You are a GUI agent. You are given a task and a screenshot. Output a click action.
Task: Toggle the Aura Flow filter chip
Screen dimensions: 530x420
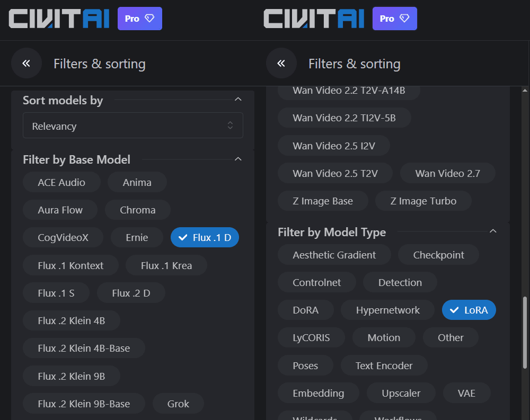(x=60, y=210)
